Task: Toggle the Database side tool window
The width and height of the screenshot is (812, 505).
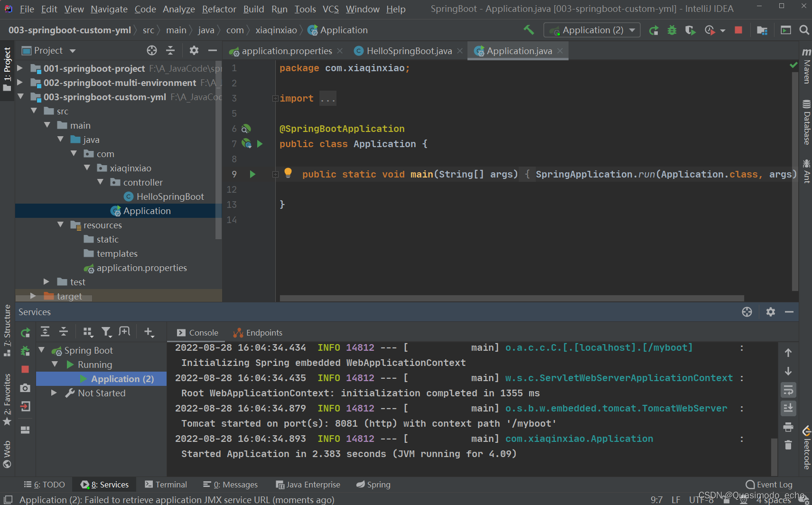Action: (x=806, y=122)
